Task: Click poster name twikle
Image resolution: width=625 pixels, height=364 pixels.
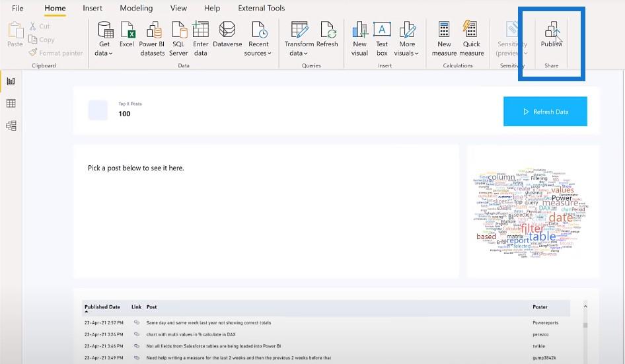Action: tap(538, 346)
